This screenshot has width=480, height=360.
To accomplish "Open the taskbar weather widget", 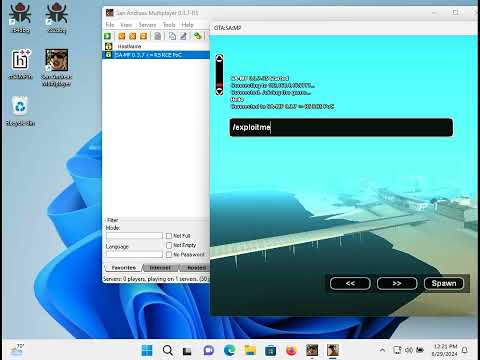I will 17,350.
